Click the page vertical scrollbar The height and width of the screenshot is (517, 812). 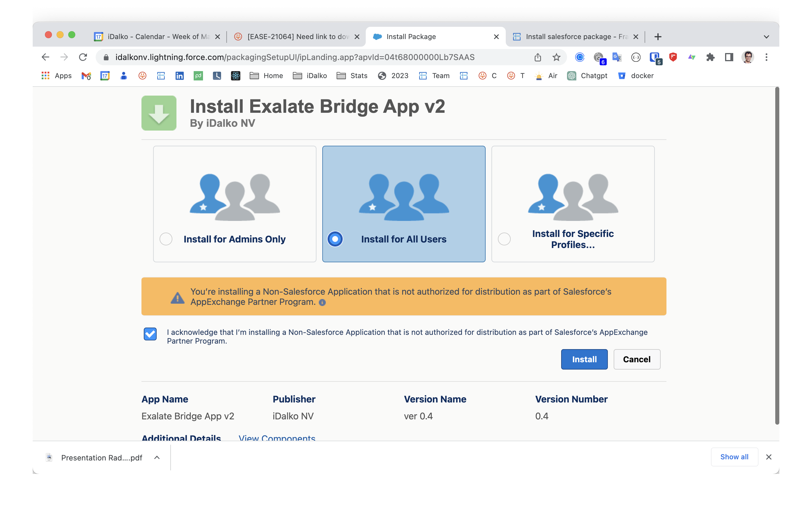[x=777, y=256]
